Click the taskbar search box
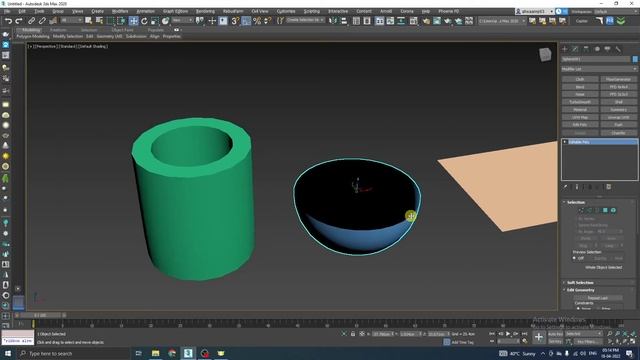 [x=73, y=353]
